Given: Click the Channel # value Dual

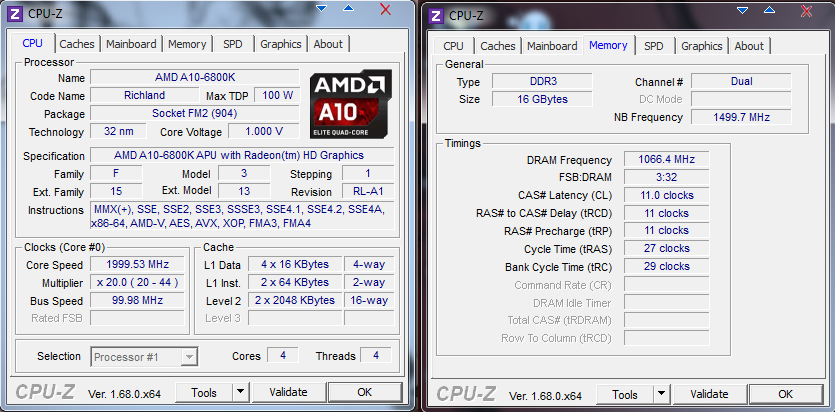Looking at the screenshot, I should click(741, 81).
